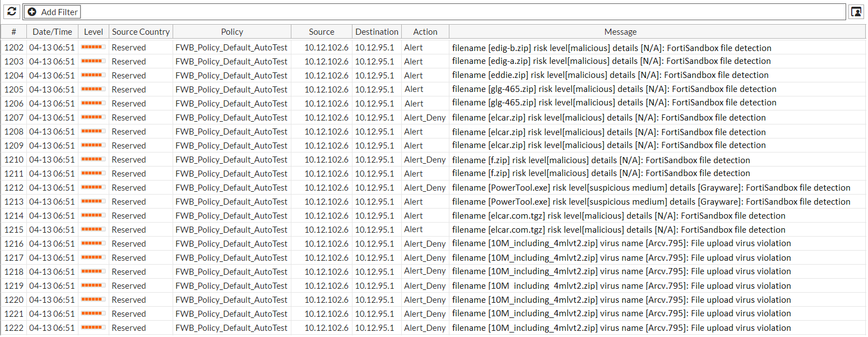Click Alert_Deny action in row 1210
This screenshot has width=868, height=337.
425,160
